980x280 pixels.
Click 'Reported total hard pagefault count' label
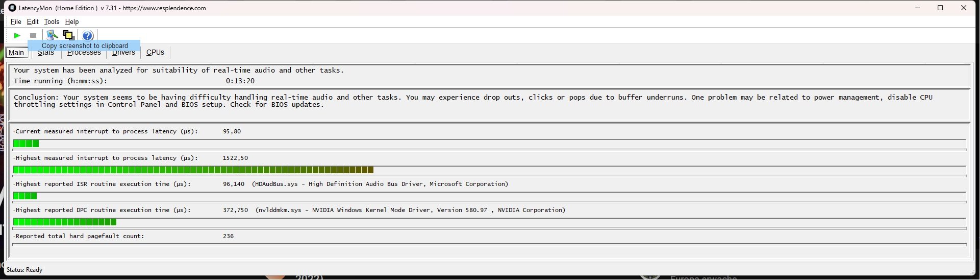pyautogui.click(x=79, y=236)
